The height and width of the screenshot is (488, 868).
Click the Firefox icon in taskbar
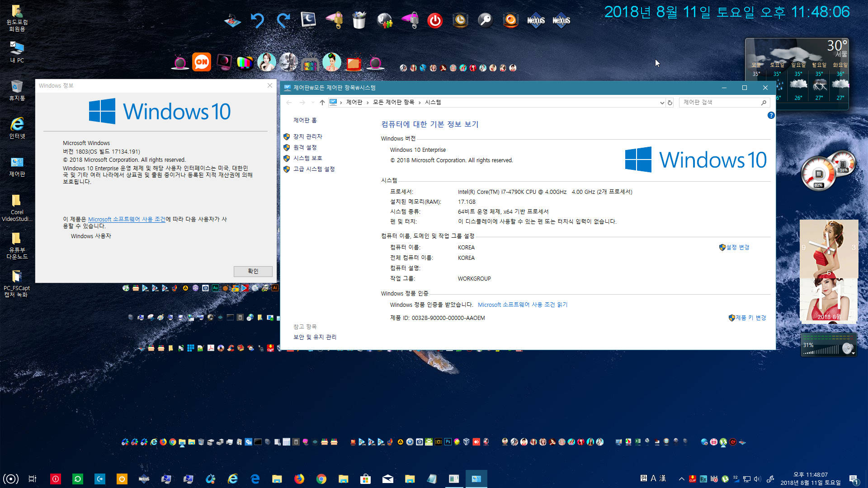(x=299, y=479)
